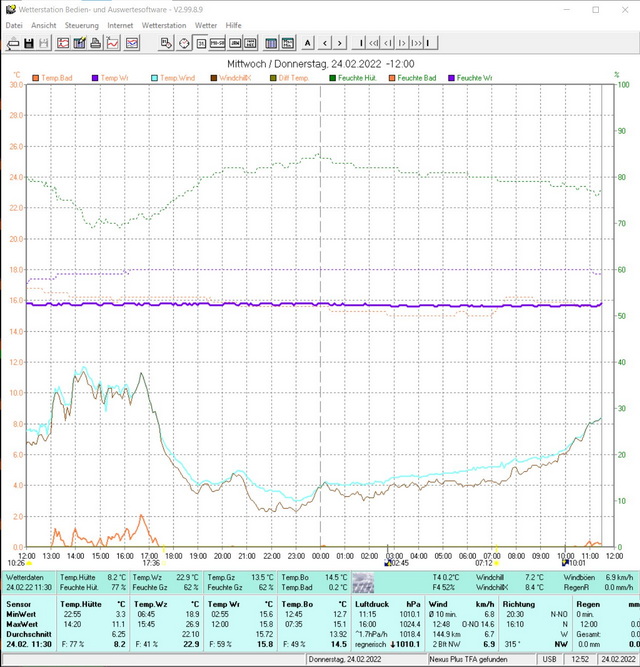The width and height of the screenshot is (640, 667).
Task: Click the round clock icon in toolbar
Action: (x=184, y=43)
